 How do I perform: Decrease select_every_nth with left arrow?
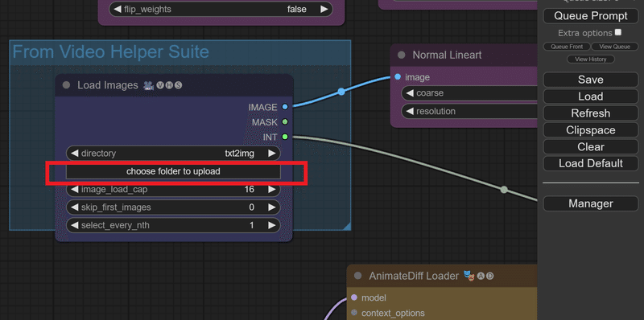(75, 225)
